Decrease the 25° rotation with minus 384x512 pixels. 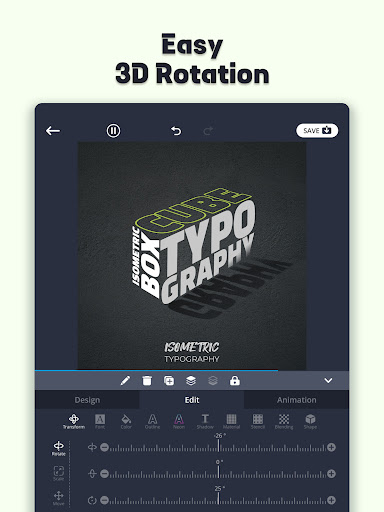click(x=104, y=500)
